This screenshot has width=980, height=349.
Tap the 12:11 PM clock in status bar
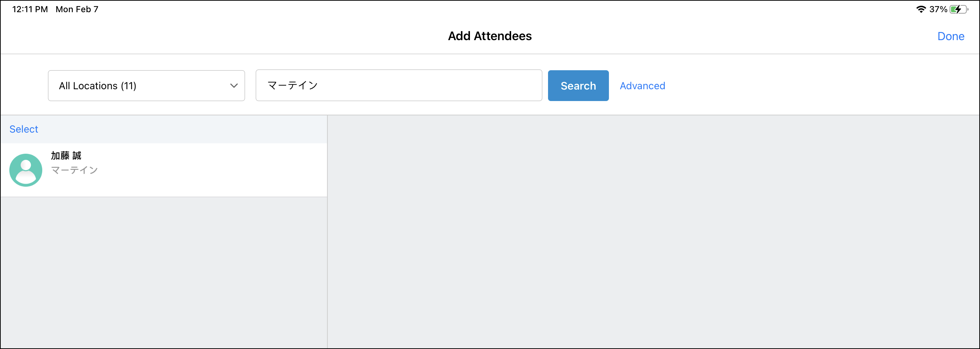point(30,9)
